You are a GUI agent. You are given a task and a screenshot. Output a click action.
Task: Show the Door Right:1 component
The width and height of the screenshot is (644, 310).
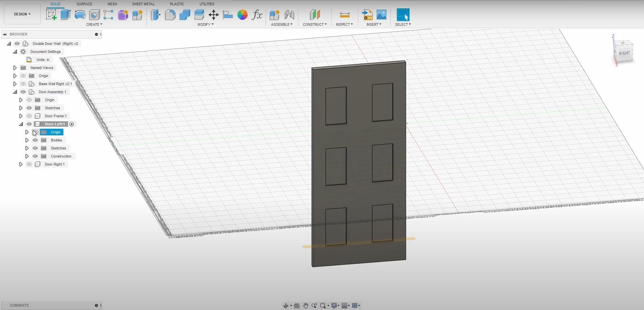point(29,164)
